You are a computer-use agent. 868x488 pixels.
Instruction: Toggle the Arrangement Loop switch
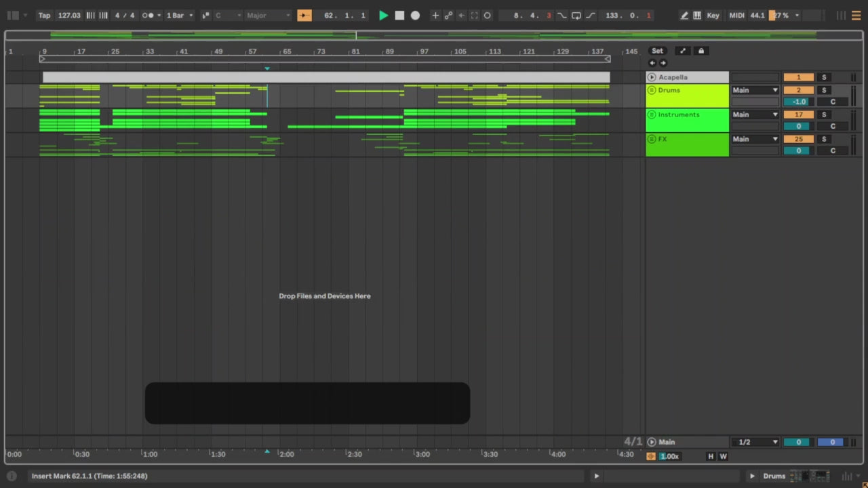click(576, 16)
